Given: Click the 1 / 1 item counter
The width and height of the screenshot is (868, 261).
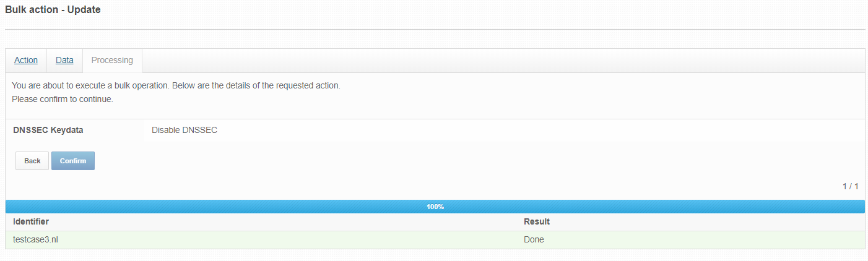Looking at the screenshot, I should (x=851, y=186).
